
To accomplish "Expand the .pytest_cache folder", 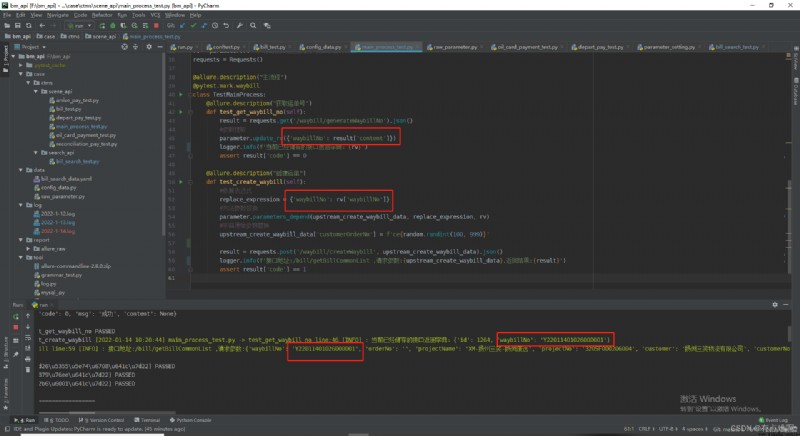I will tap(21, 65).
